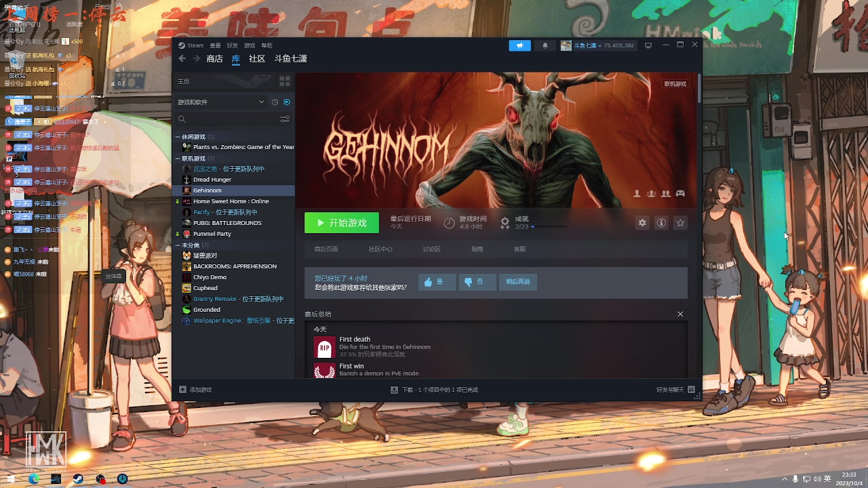
Task: Click 添加游戏 at the bottom left
Action: click(x=195, y=390)
